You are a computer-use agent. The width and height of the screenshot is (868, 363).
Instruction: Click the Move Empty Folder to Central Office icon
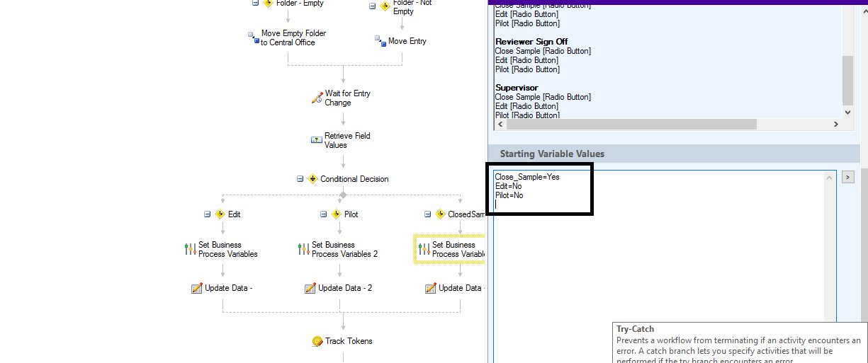point(252,38)
